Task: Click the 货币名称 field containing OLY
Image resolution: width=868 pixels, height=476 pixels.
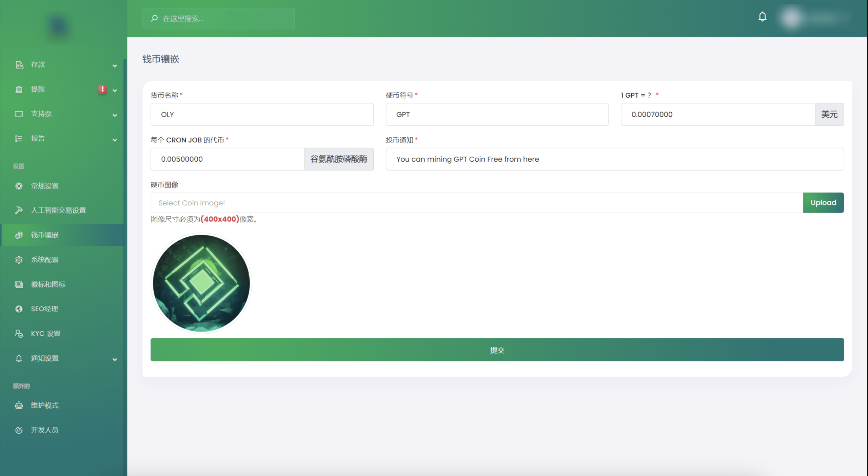Action: coord(262,115)
